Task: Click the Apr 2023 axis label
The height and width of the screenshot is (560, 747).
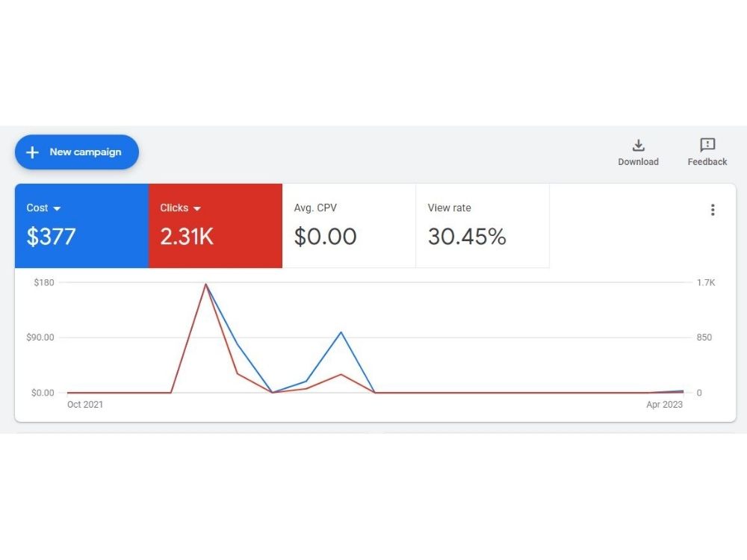Action: 665,405
